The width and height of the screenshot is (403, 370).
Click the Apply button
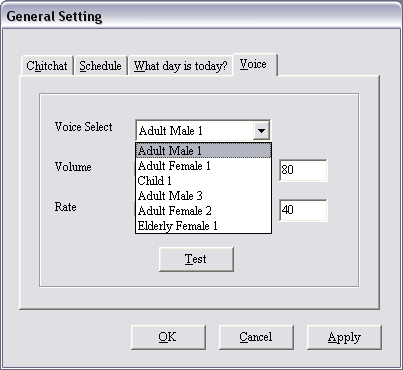(344, 337)
